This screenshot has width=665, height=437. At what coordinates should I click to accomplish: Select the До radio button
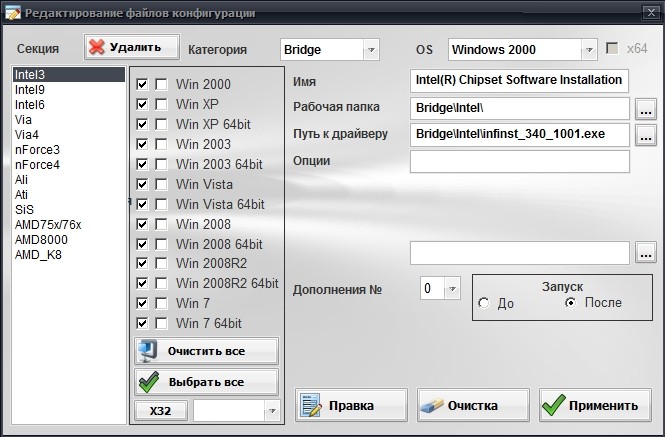pos(484,303)
